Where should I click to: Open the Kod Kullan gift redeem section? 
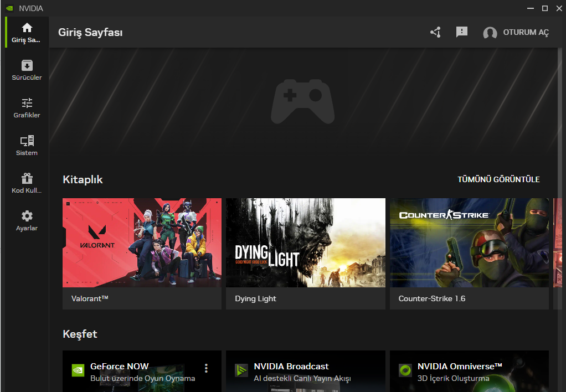coord(27,183)
